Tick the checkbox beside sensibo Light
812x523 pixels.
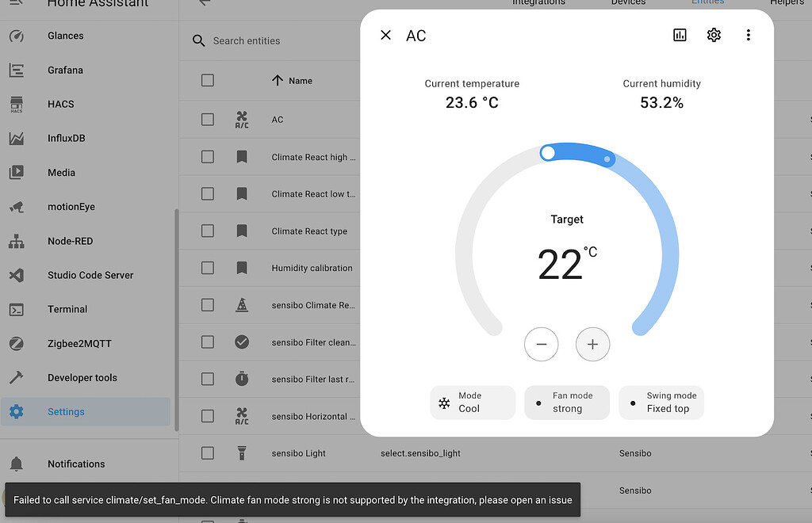click(x=208, y=452)
